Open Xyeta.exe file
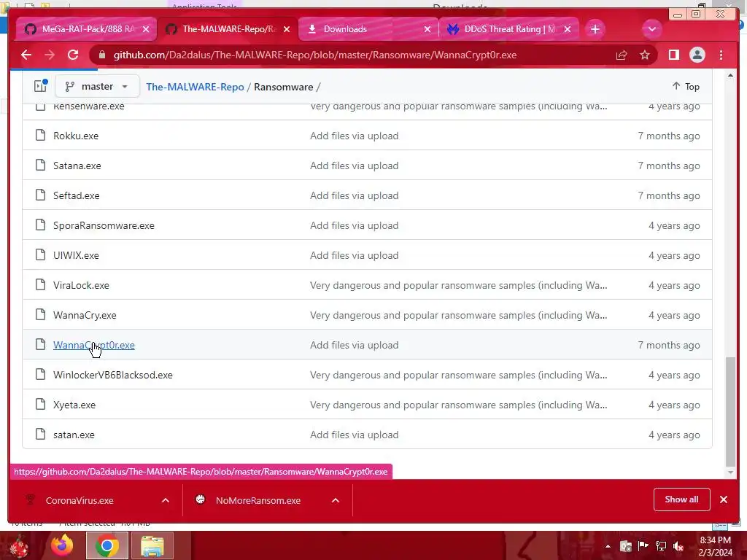747x560 pixels. tap(74, 405)
